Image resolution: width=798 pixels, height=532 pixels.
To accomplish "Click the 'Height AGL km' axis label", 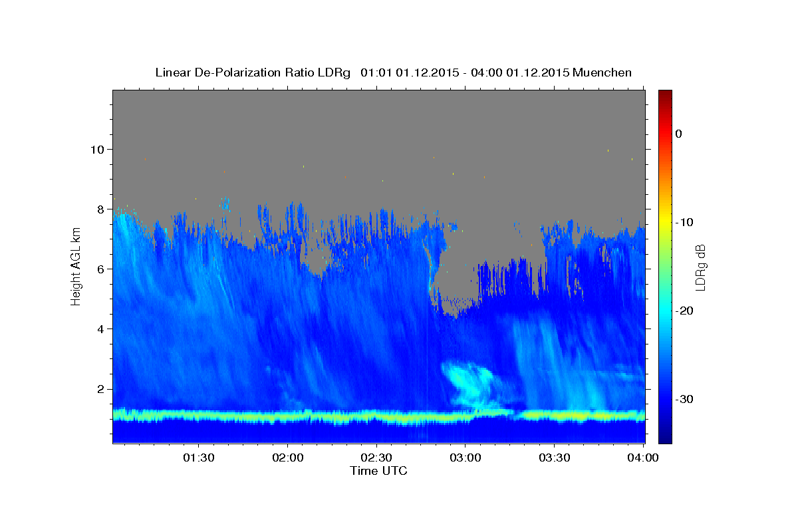I will (76, 267).
